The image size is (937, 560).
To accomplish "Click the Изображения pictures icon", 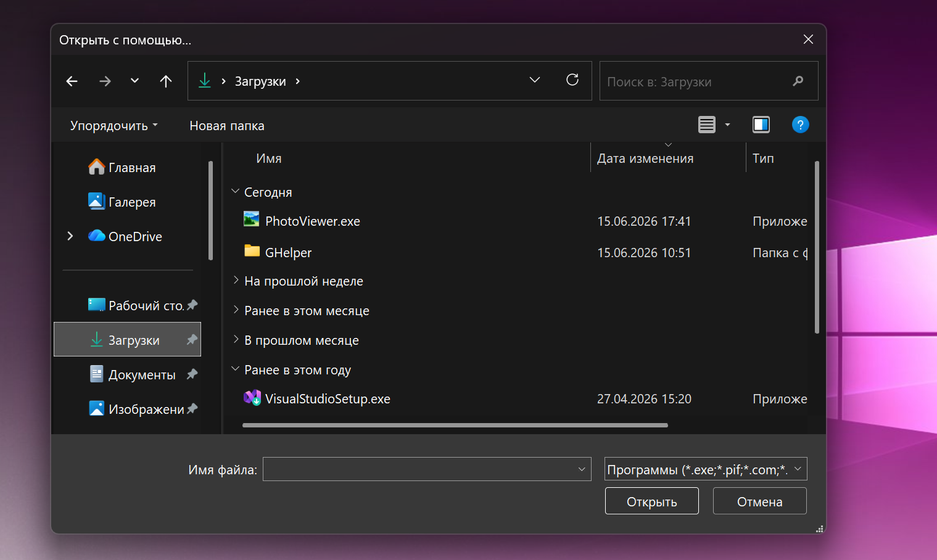I will tap(97, 408).
